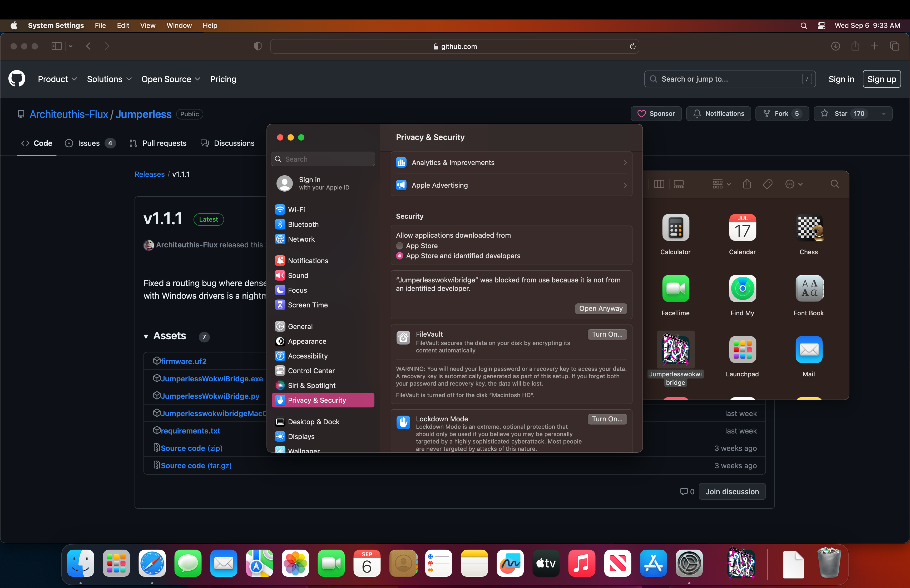Select the App Store radio button

pyautogui.click(x=400, y=246)
